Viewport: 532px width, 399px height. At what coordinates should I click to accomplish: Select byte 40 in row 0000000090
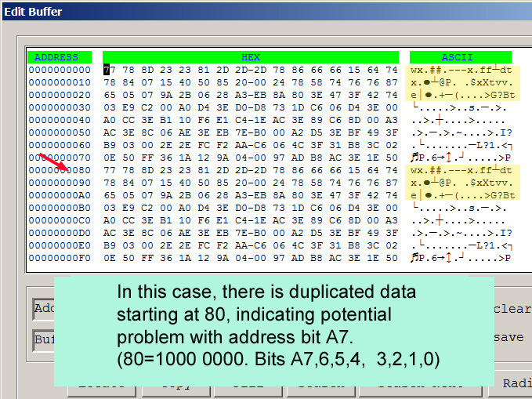[x=185, y=183]
